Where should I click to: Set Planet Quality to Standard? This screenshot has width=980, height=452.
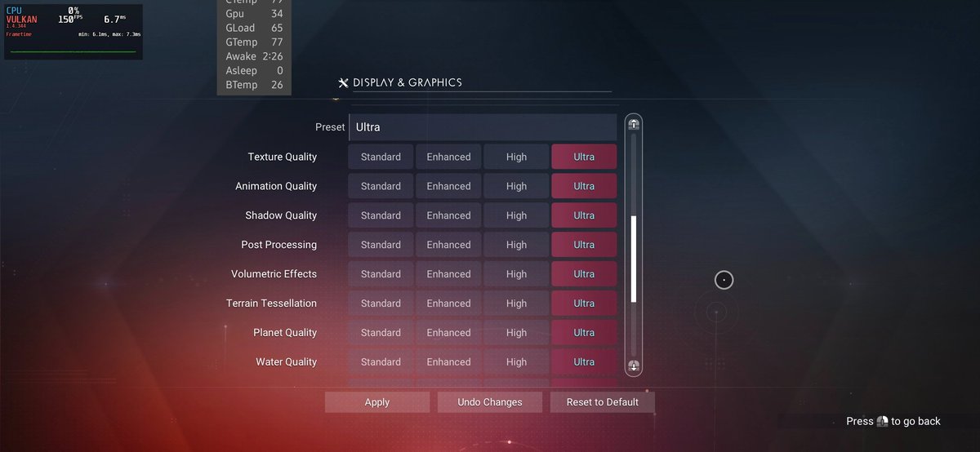point(381,333)
